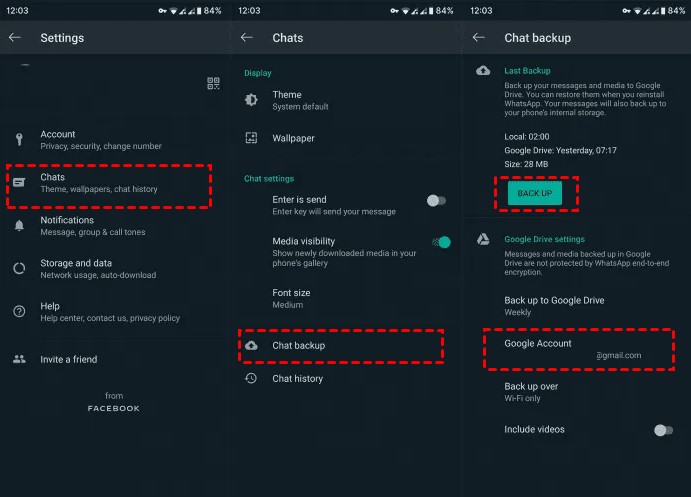Tap the Chat settings section heading

pos(269,178)
